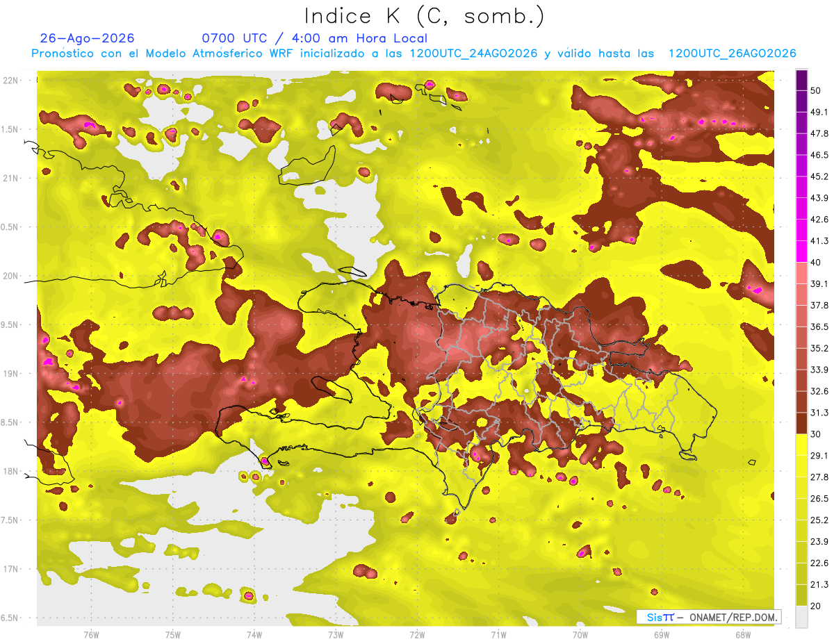Click the colorbar value "41.3"
Screen dimensions: 834x644
pos(819,241)
